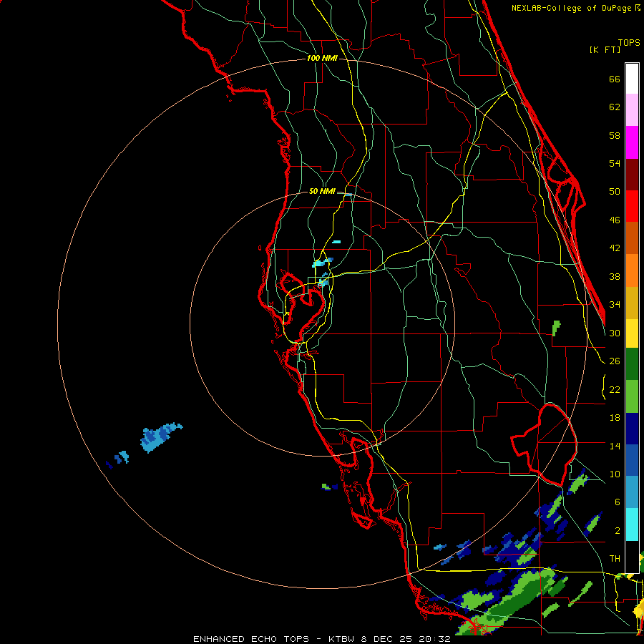Click the KTBW station identifier

pyautogui.click(x=341, y=639)
